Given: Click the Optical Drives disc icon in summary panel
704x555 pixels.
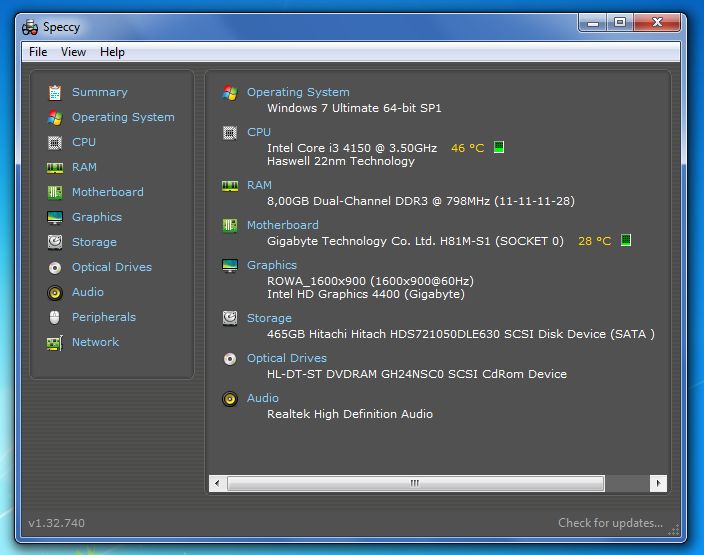Looking at the screenshot, I should 230,359.
